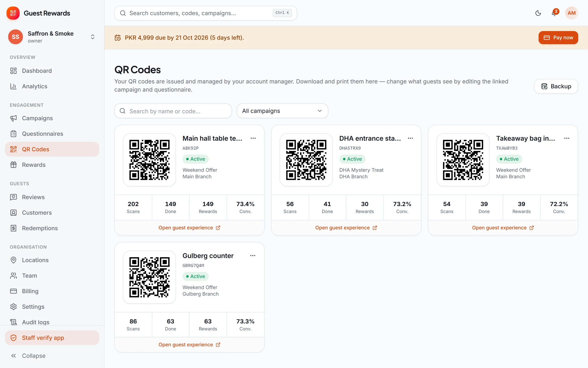Open Dashboard in the sidebar
This screenshot has height=368, width=588.
52,71
